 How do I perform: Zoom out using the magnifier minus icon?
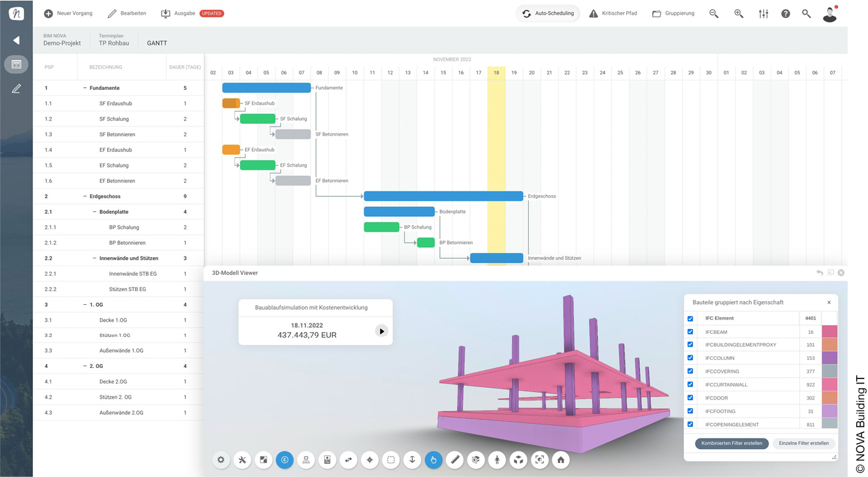pos(714,13)
